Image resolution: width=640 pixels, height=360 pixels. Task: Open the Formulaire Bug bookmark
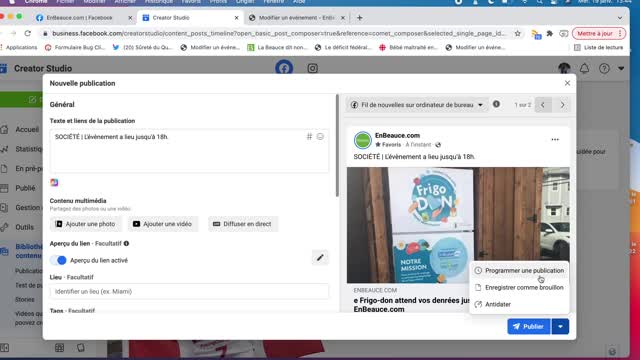pyautogui.click(x=75, y=47)
